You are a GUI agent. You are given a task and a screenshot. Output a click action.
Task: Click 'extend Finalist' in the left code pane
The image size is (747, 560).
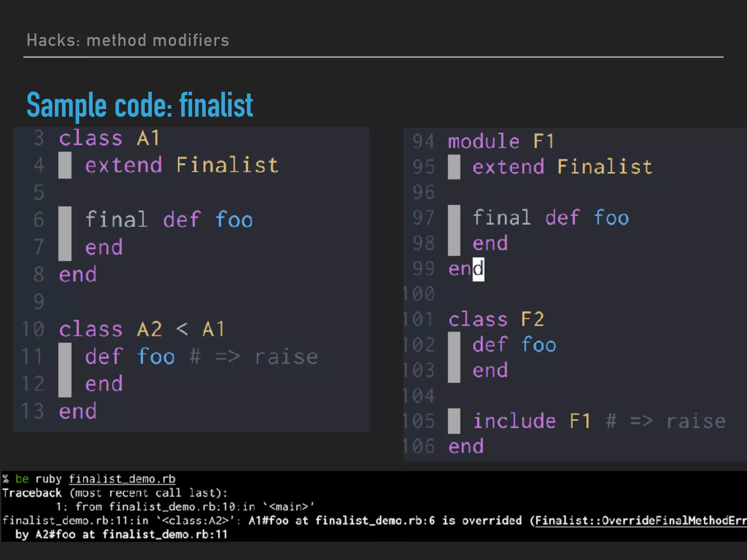[x=181, y=165]
